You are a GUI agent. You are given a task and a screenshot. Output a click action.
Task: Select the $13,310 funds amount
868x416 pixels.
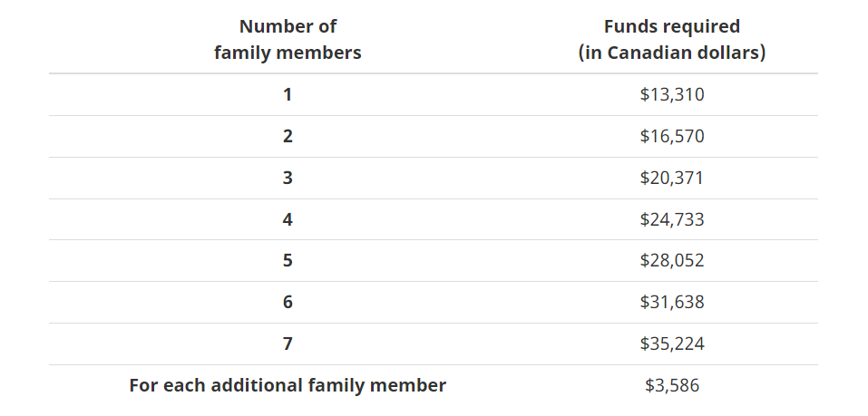pos(672,94)
